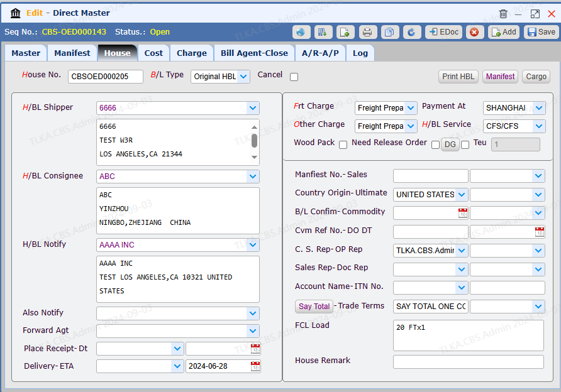
Task: Open the DO DT calendar icon
Action: (540, 232)
